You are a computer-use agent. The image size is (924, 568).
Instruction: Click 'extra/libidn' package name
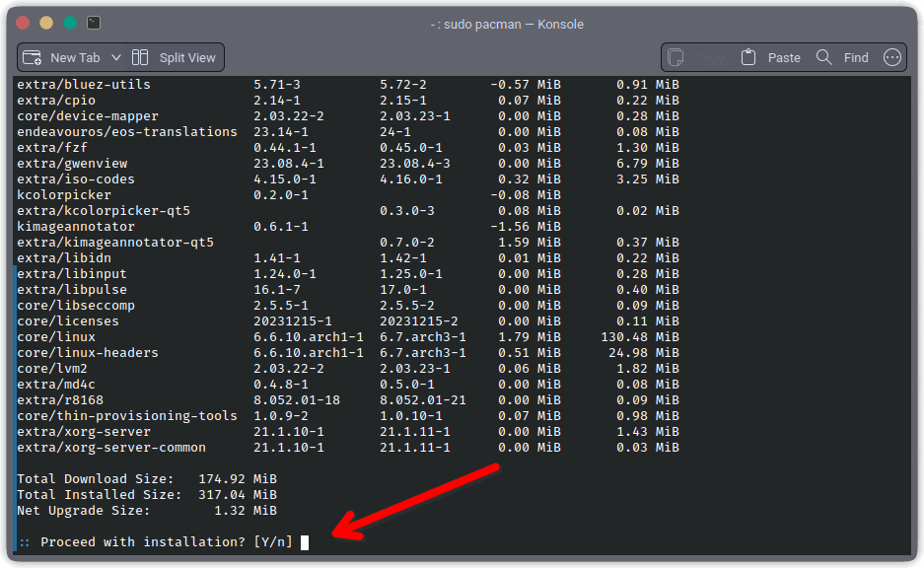[64, 258]
